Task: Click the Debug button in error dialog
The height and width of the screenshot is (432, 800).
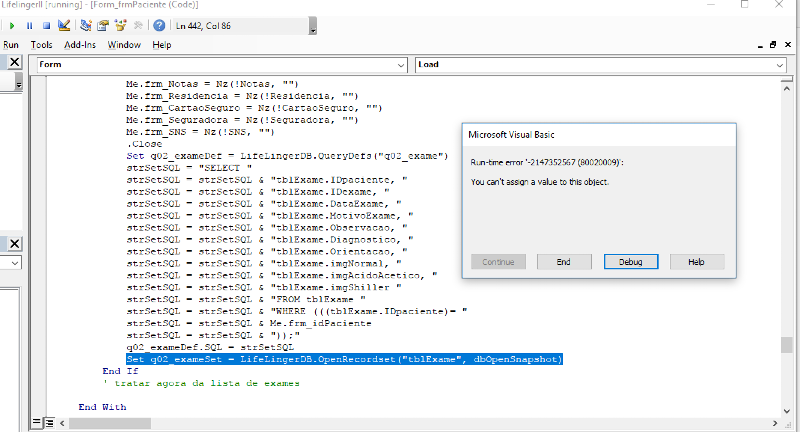Action: [x=630, y=261]
